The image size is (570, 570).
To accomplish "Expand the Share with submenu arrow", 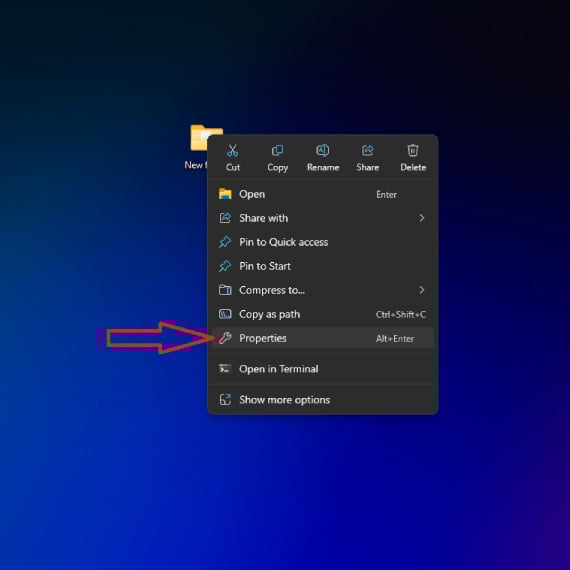I will point(422,218).
